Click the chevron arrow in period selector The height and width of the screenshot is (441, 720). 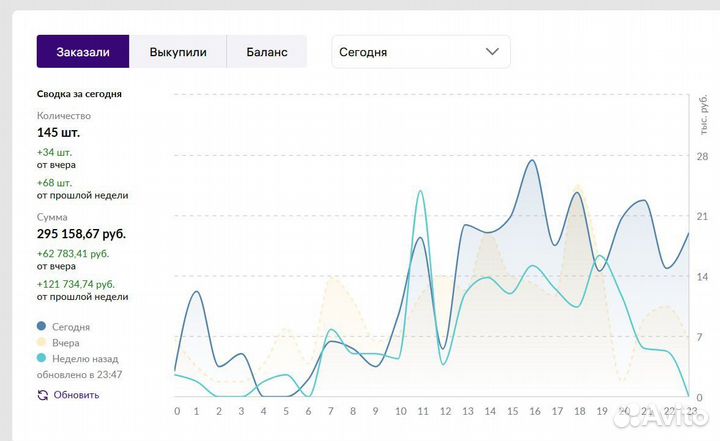[492, 52]
